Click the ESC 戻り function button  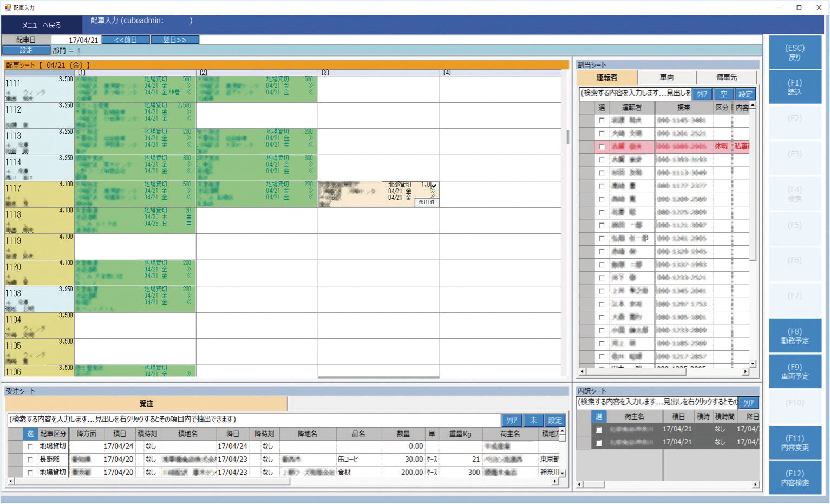pos(795,53)
